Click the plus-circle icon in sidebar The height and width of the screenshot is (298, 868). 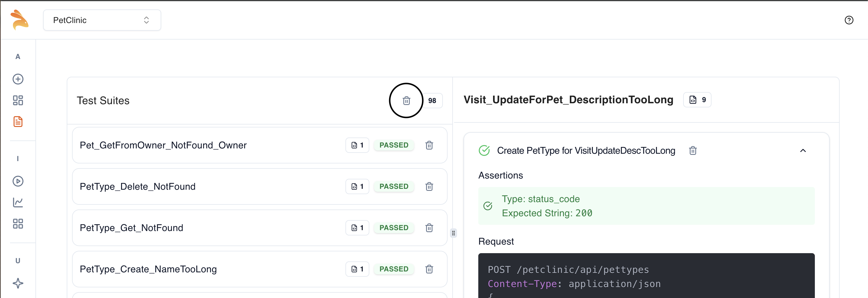point(18,79)
